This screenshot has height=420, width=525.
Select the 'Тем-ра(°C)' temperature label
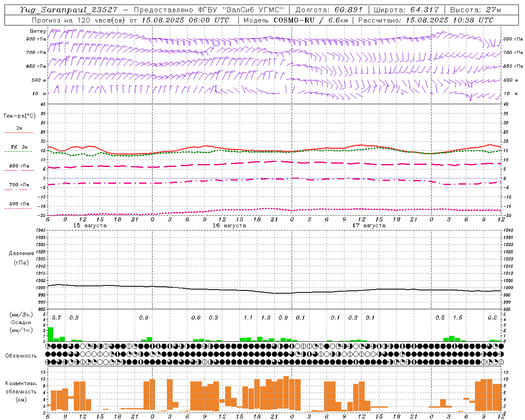pyautogui.click(x=19, y=116)
